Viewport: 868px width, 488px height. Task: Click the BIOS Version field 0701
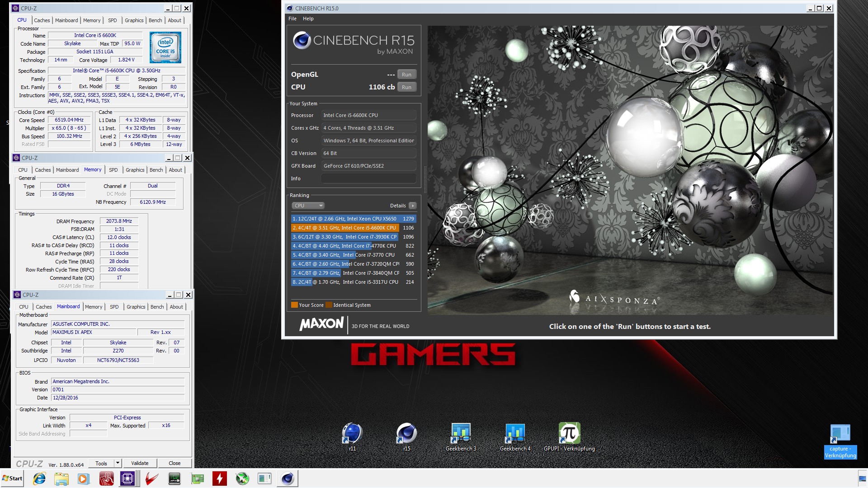pos(118,389)
